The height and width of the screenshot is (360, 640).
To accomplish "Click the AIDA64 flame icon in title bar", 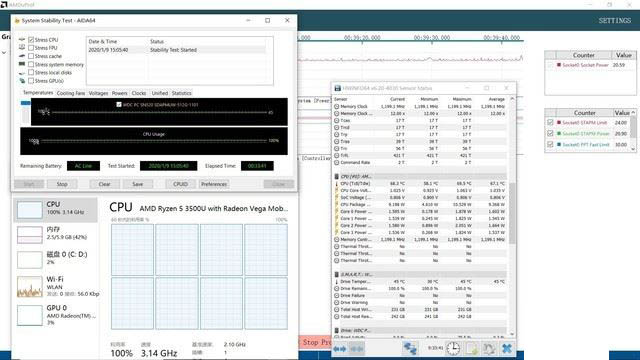I will tap(17, 20).
